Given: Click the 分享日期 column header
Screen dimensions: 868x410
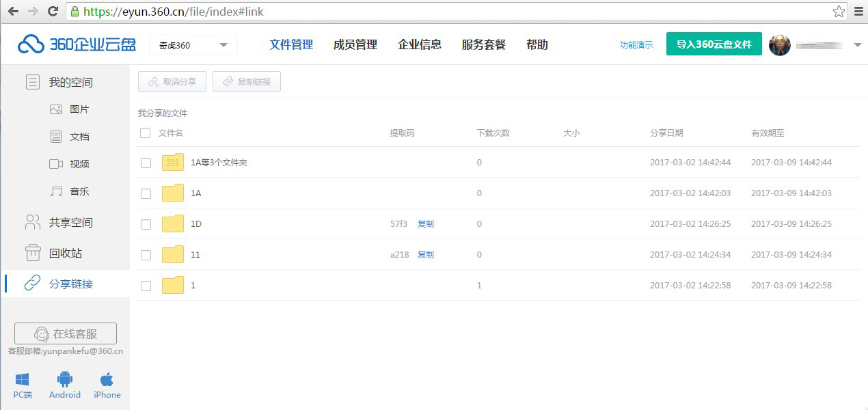Looking at the screenshot, I should point(666,133).
